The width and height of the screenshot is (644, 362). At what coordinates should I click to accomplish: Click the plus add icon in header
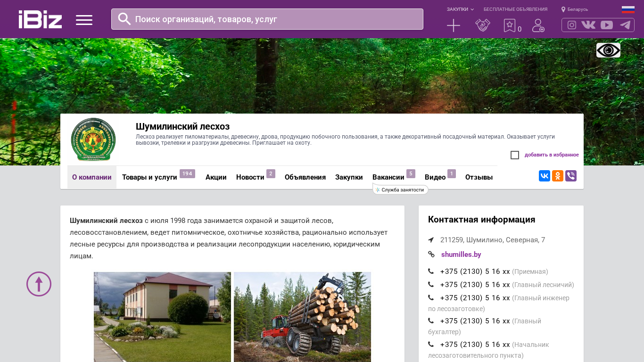454,25
